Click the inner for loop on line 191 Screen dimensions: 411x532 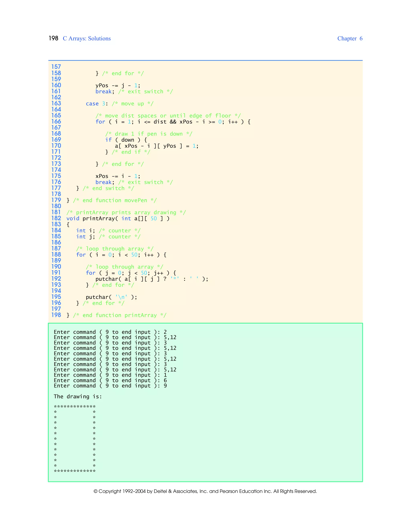point(131,273)
